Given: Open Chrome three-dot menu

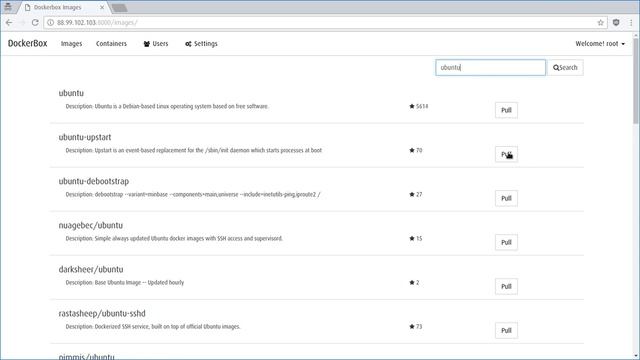Looking at the screenshot, I should click(631, 22).
